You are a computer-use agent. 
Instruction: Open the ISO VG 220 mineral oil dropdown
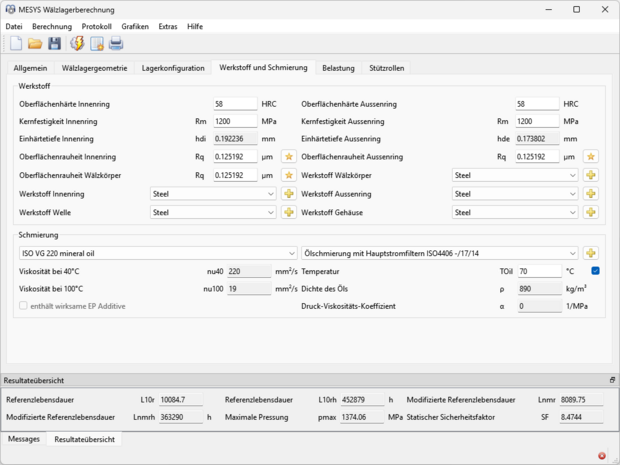click(158, 253)
